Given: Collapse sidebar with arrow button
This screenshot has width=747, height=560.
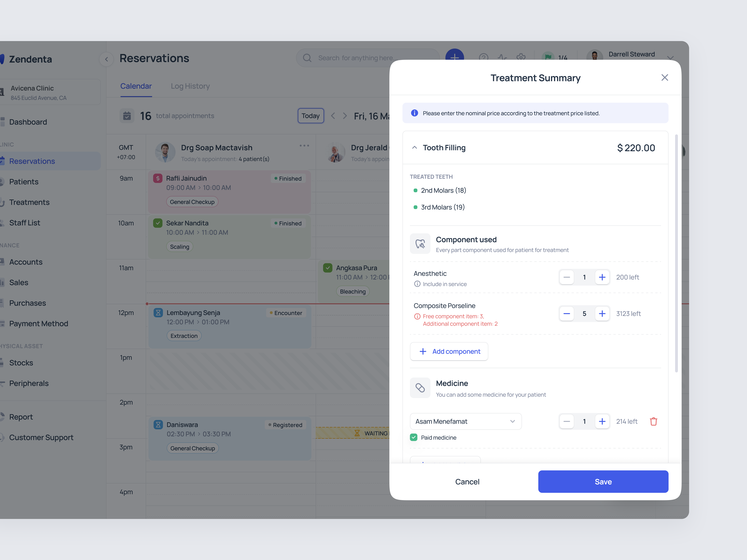Looking at the screenshot, I should tap(106, 59).
